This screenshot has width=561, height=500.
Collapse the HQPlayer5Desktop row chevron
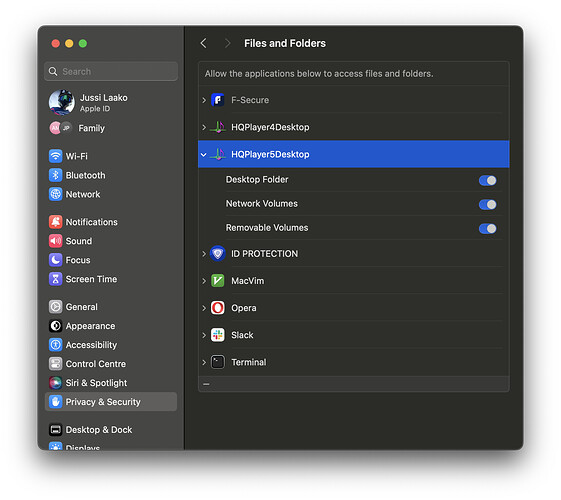204,155
